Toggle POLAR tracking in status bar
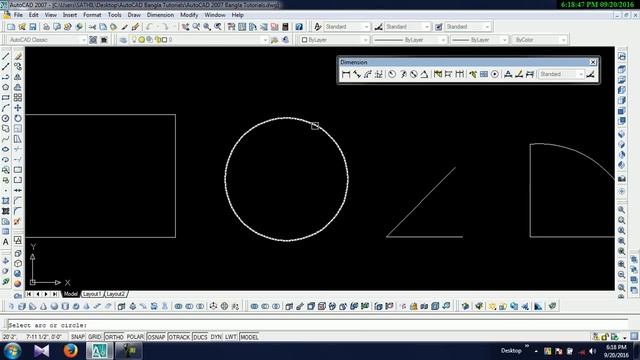This screenshot has height=360, width=640. (x=135, y=337)
